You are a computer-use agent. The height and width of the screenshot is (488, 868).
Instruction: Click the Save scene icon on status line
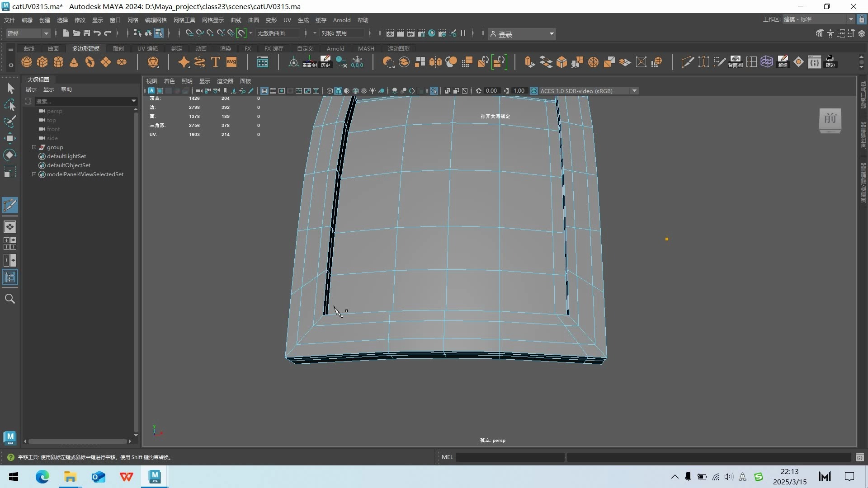pos(87,33)
